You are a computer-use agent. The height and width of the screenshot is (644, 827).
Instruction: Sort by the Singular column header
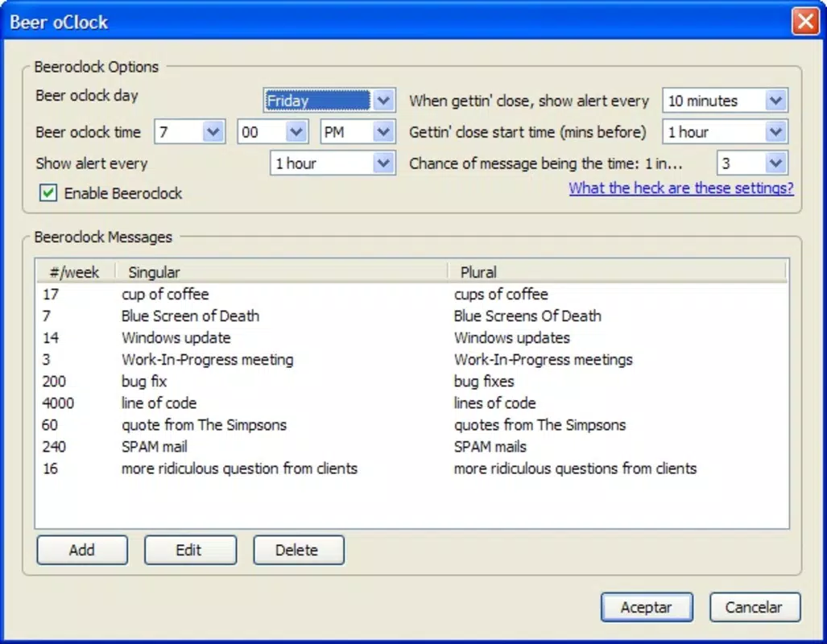coord(282,272)
